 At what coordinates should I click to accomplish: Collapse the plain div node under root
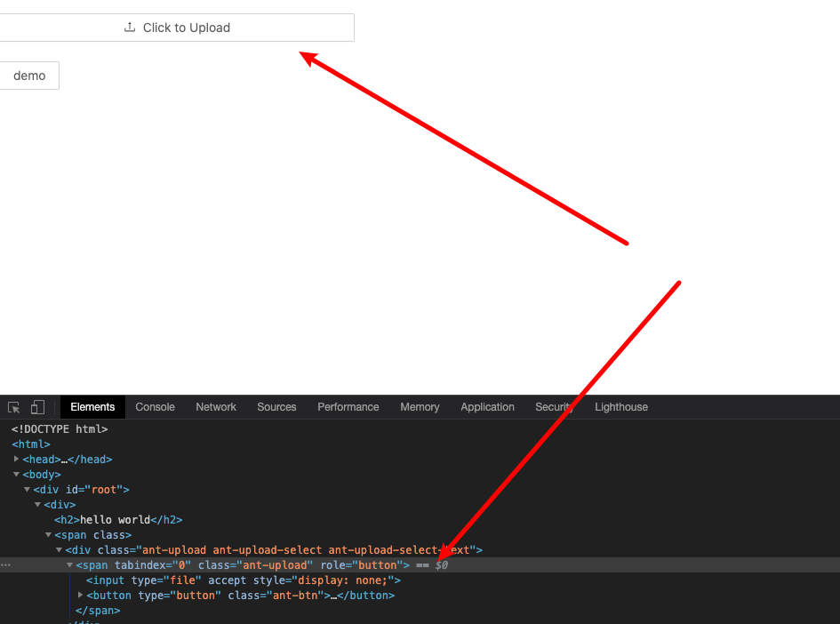[37, 505]
